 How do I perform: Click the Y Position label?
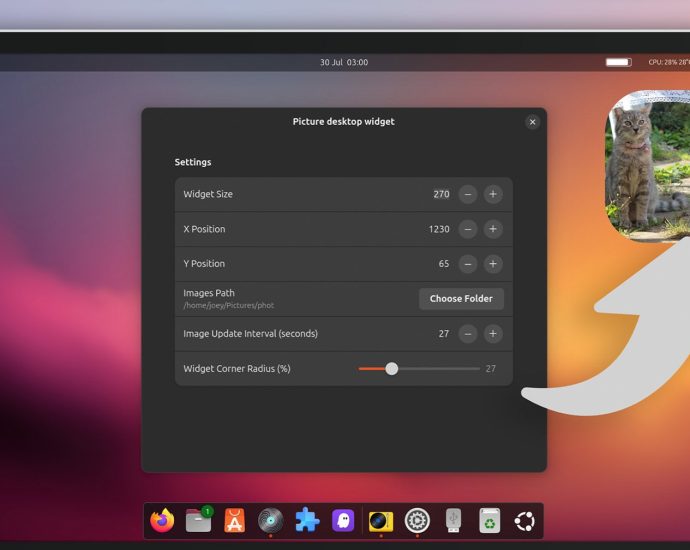[x=204, y=264]
